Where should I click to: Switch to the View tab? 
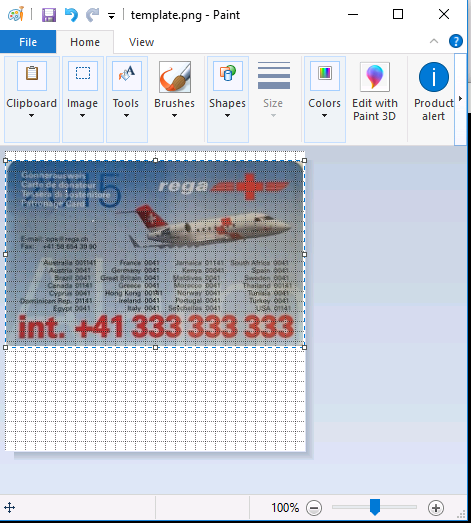tap(141, 42)
